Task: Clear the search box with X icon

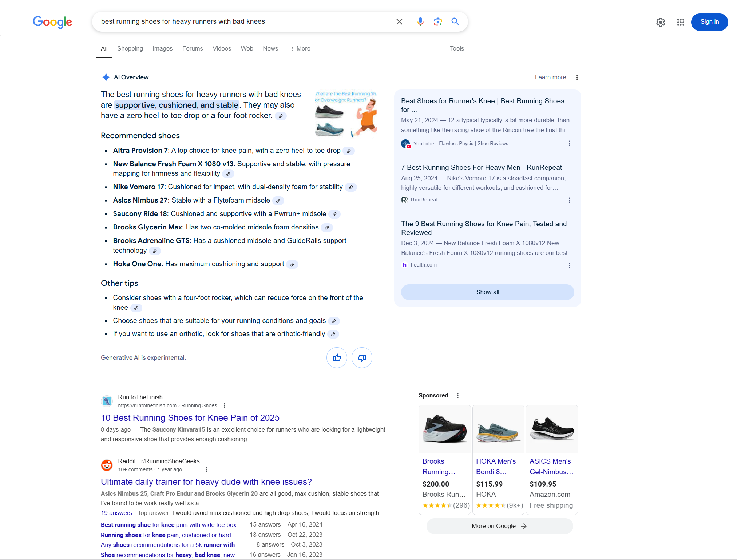Action: (x=399, y=22)
